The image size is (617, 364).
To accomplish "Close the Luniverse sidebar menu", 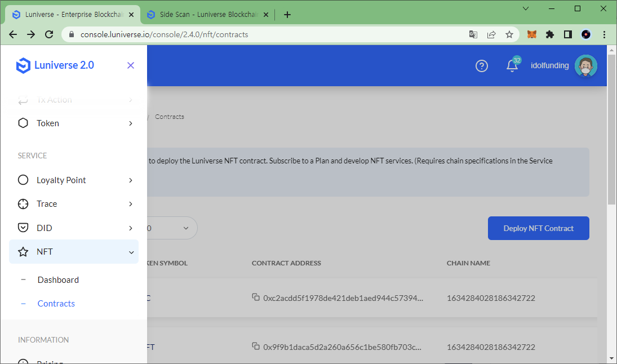I will (131, 65).
